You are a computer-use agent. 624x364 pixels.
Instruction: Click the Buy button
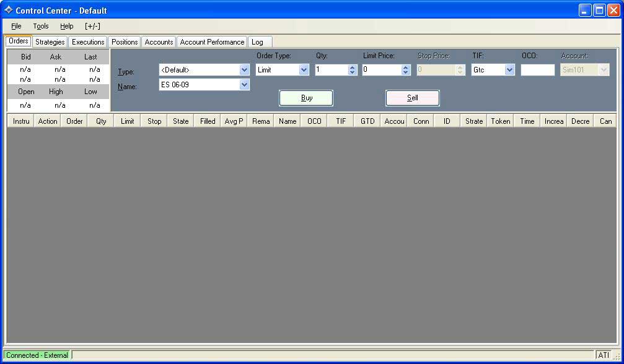306,98
